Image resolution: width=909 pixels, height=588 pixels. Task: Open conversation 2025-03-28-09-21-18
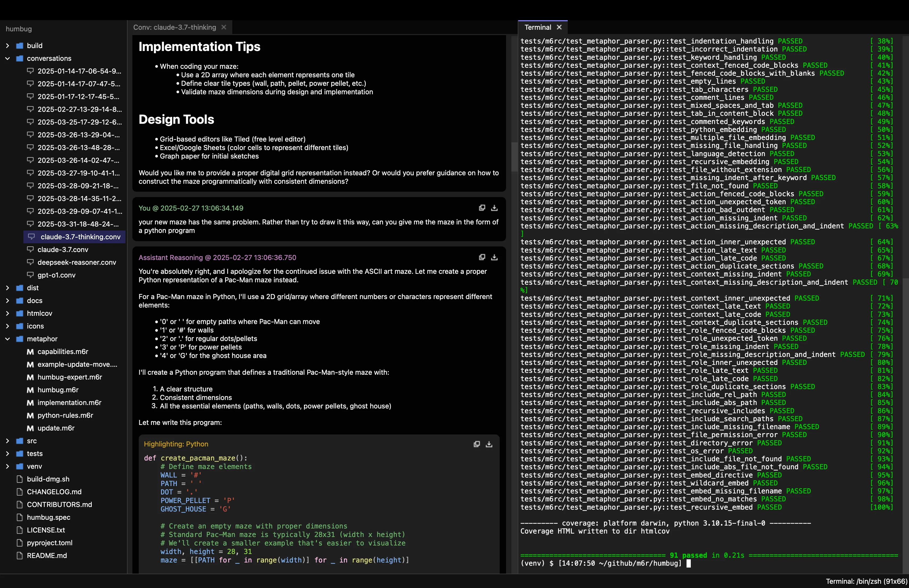(x=74, y=186)
